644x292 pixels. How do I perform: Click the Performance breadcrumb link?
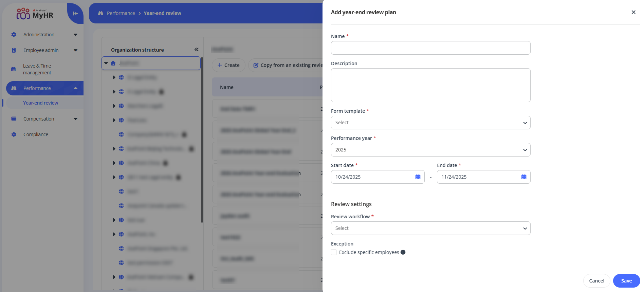click(x=121, y=13)
